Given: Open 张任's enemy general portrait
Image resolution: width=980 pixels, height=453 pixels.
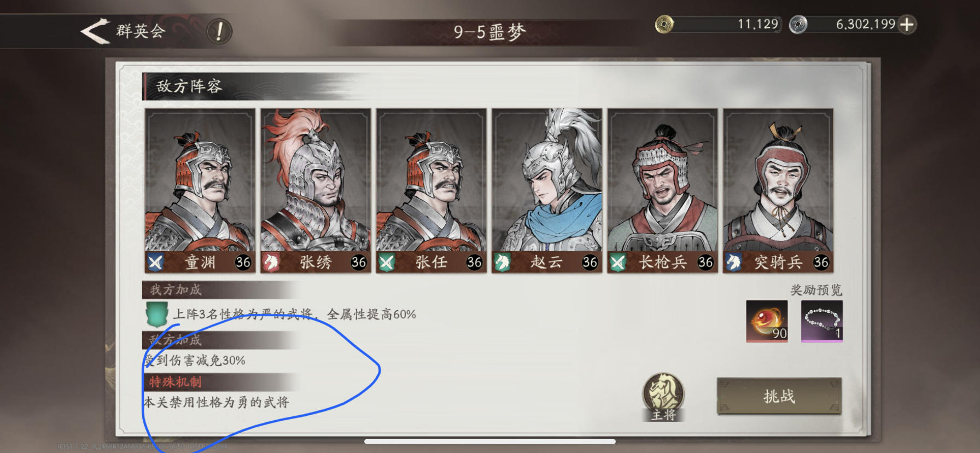Looking at the screenshot, I should click(x=431, y=190).
